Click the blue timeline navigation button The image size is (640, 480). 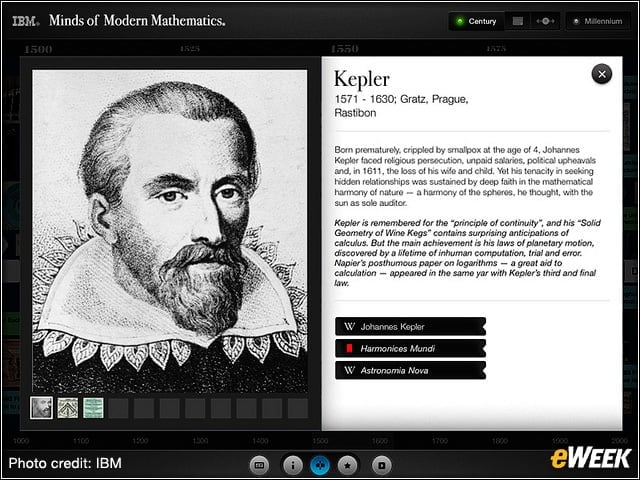pyautogui.click(x=320, y=465)
